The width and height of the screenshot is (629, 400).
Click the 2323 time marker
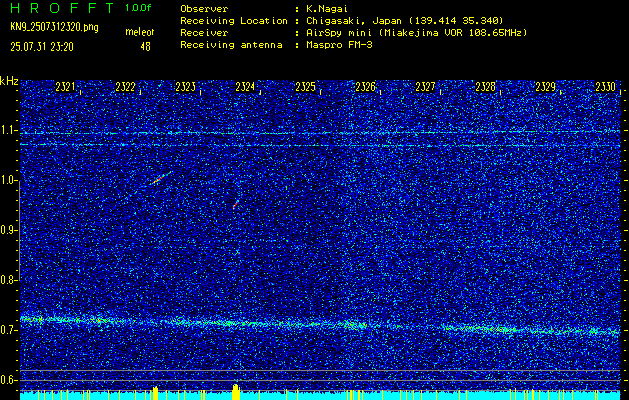(x=185, y=87)
